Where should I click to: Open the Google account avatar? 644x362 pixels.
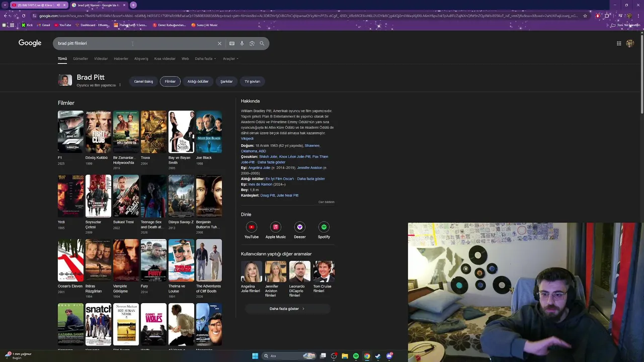click(x=630, y=43)
